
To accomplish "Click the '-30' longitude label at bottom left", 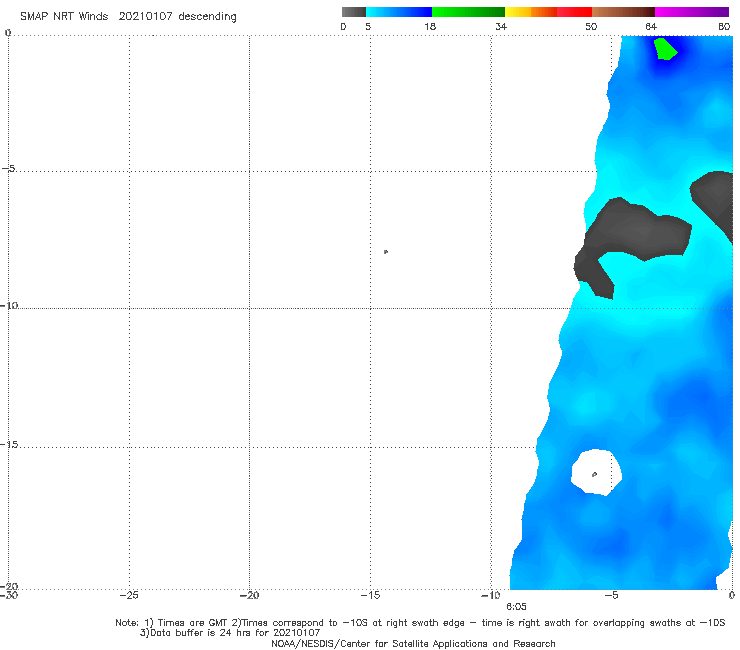I will tap(8, 595).
